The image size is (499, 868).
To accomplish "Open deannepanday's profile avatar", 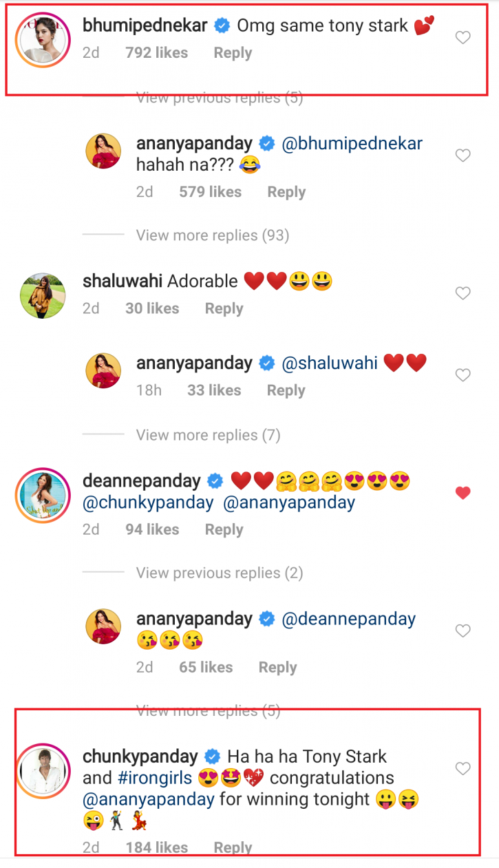I will [x=43, y=496].
